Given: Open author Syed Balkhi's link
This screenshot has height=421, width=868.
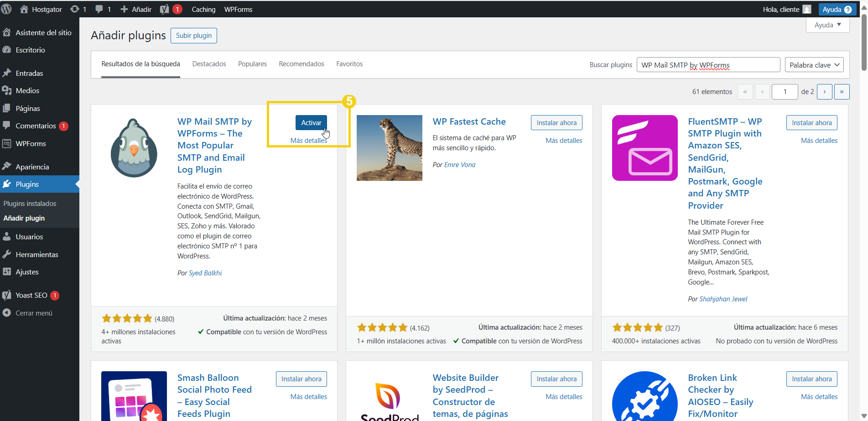Looking at the screenshot, I should tap(205, 273).
